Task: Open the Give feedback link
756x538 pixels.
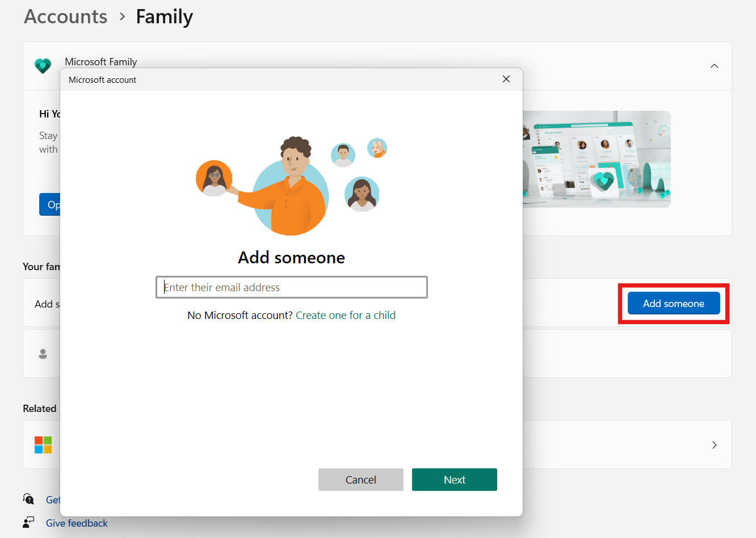Action: click(x=77, y=523)
